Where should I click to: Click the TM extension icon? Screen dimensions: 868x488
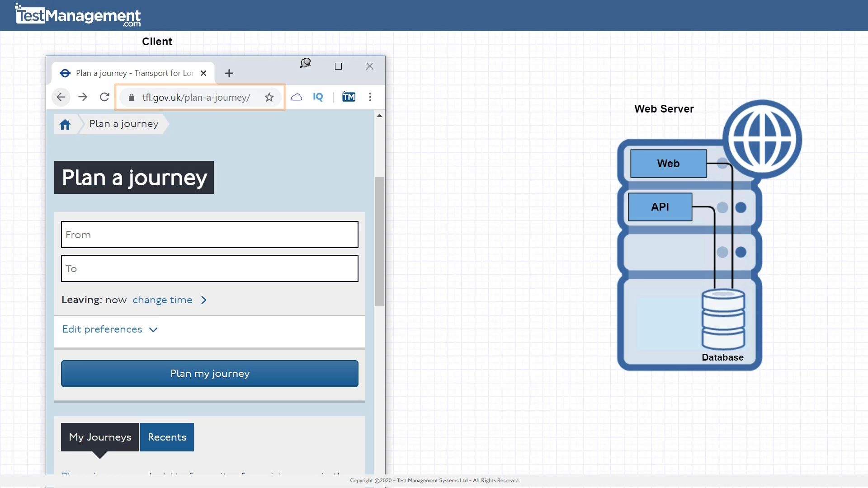tap(349, 97)
